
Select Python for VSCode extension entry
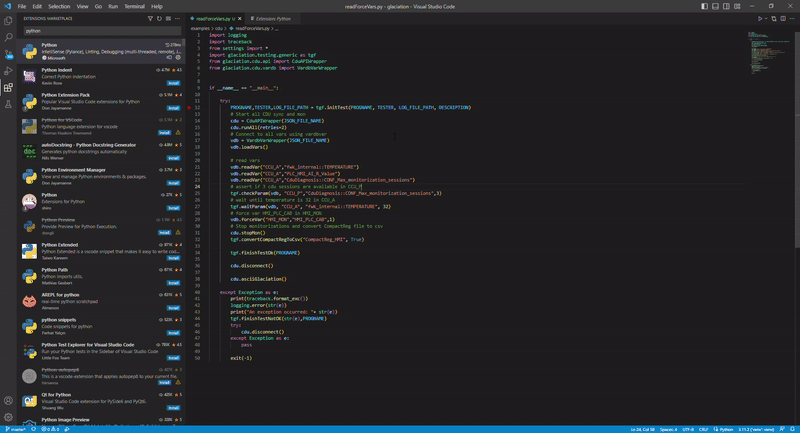coord(101,126)
